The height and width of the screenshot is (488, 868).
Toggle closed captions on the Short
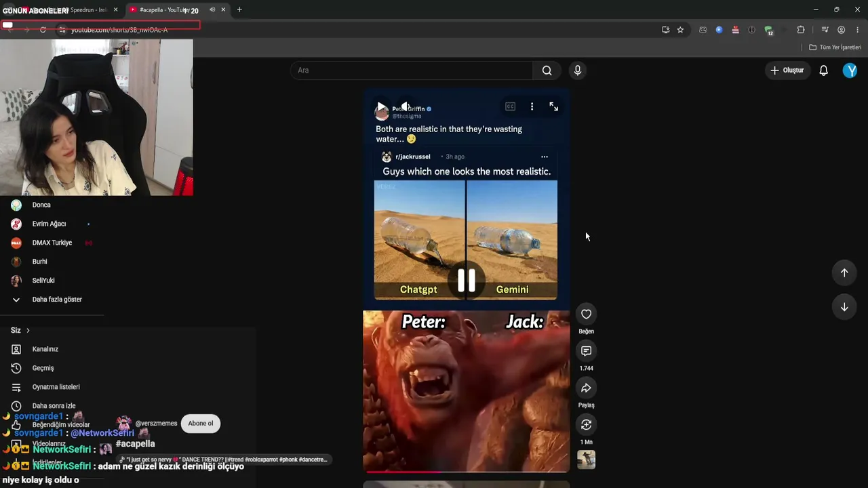click(x=510, y=106)
